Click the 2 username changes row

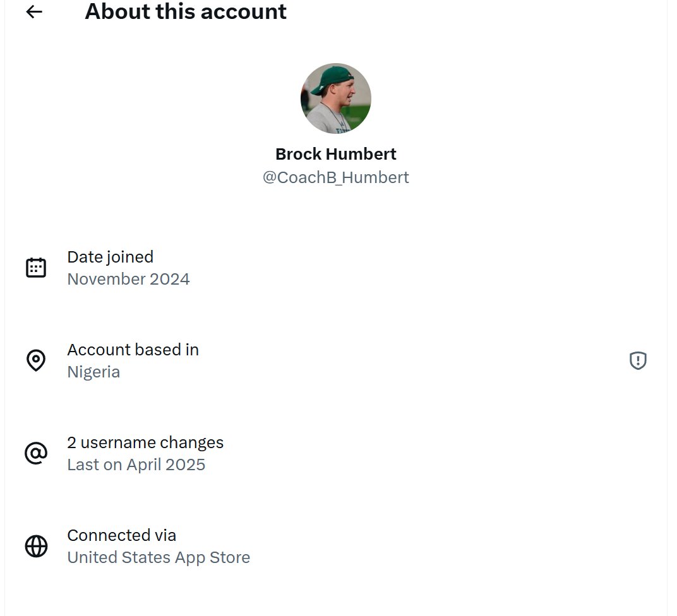click(x=145, y=442)
